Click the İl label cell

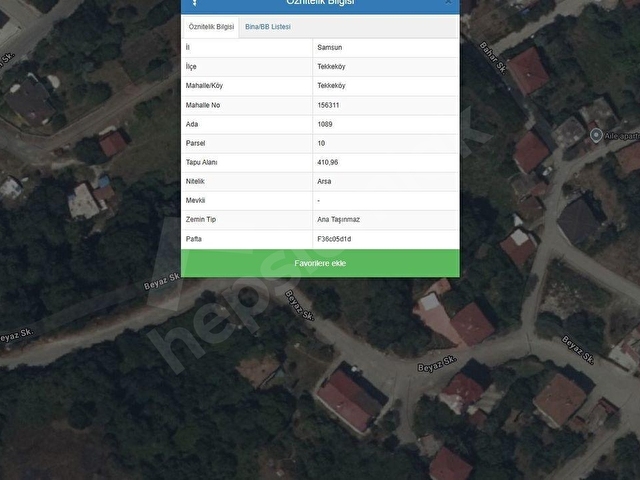(247, 48)
